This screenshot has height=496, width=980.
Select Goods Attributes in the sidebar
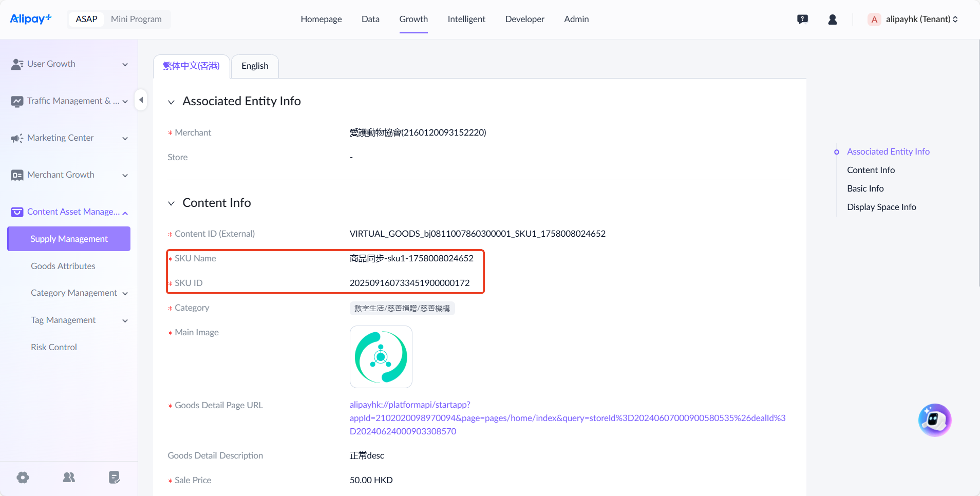pyautogui.click(x=63, y=266)
